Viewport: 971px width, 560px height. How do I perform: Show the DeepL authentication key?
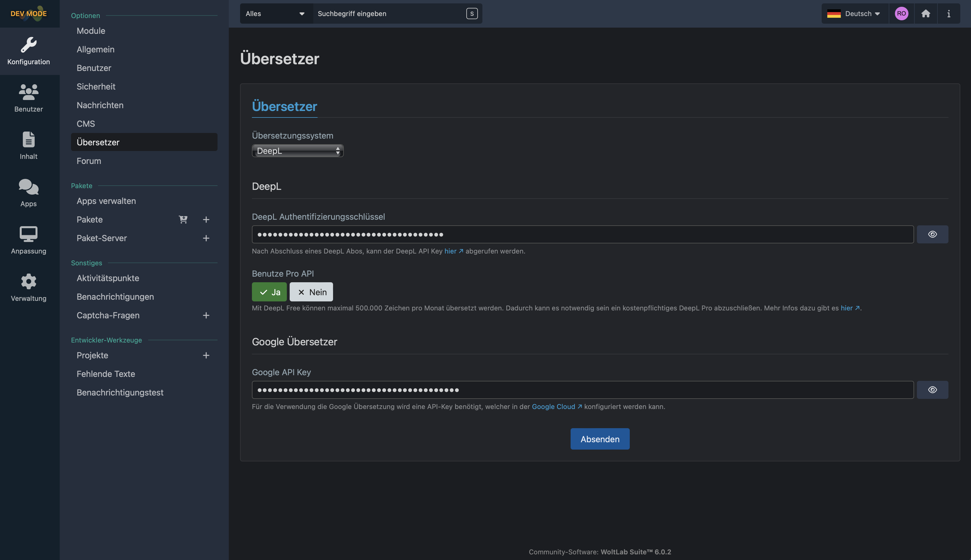click(932, 234)
